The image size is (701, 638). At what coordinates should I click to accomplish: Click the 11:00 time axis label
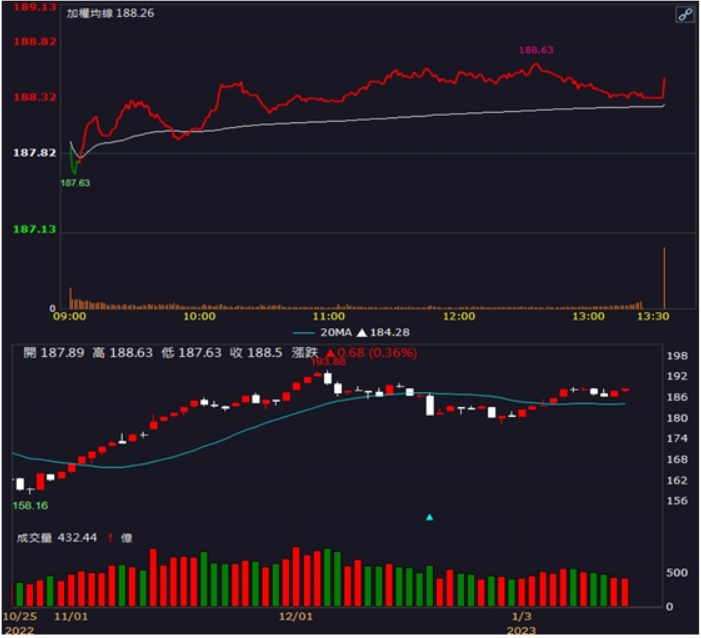point(329,317)
